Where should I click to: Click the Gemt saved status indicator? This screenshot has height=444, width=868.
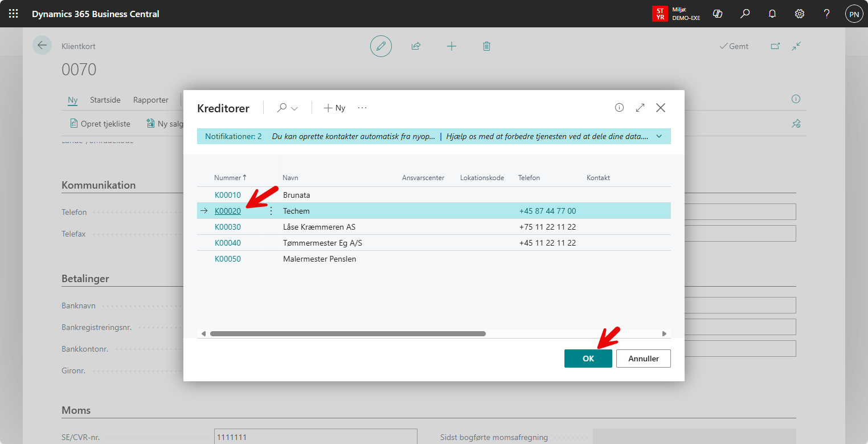coord(734,46)
